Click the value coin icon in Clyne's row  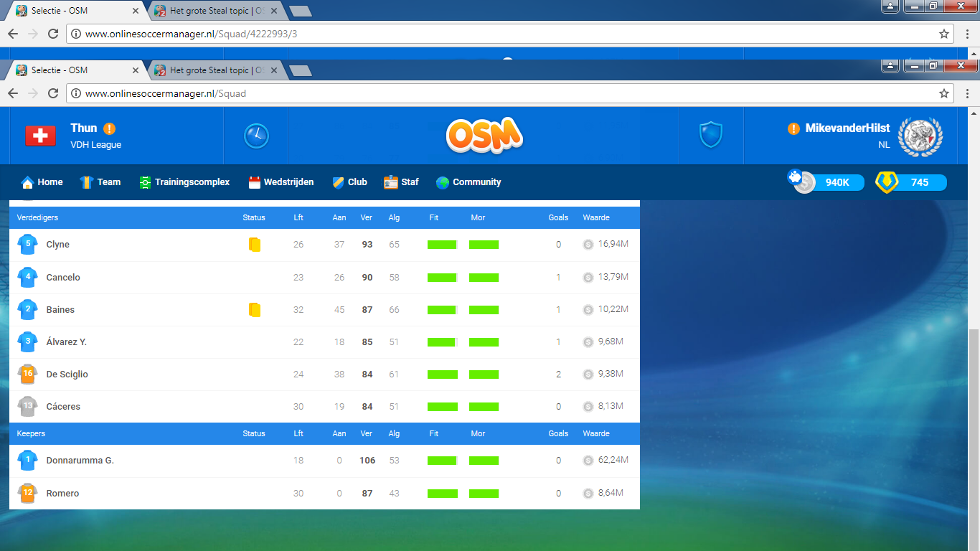pos(588,245)
